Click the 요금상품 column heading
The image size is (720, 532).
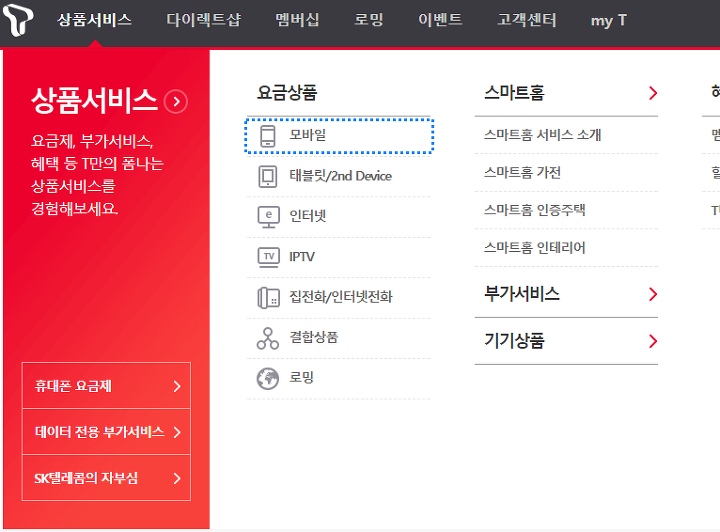coord(287,93)
